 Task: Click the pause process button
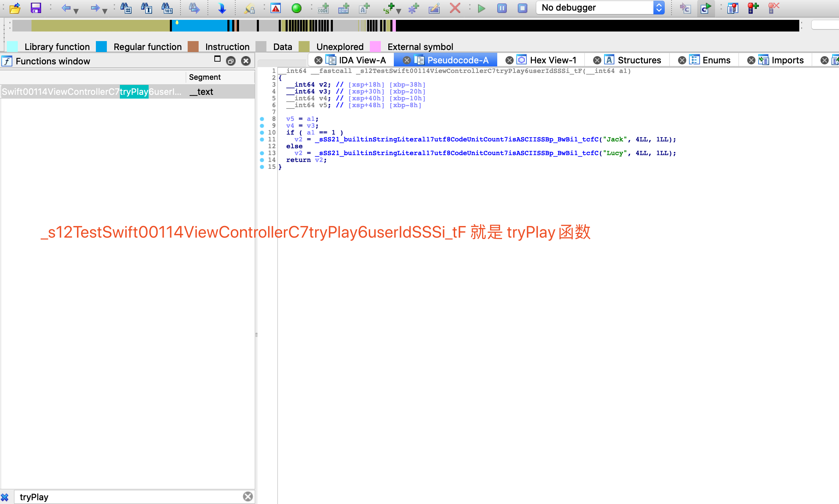[x=502, y=8]
